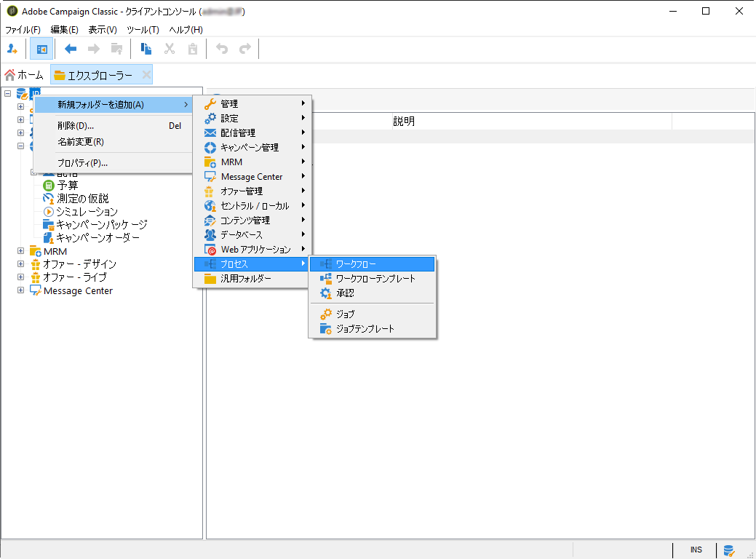Click the wrench icon beside 管理

pos(210,103)
